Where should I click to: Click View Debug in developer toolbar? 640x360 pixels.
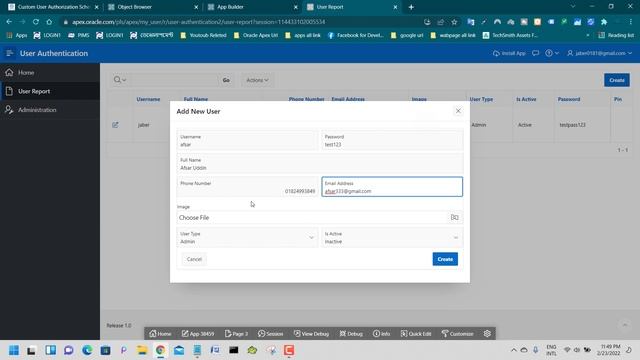pyautogui.click(x=311, y=334)
